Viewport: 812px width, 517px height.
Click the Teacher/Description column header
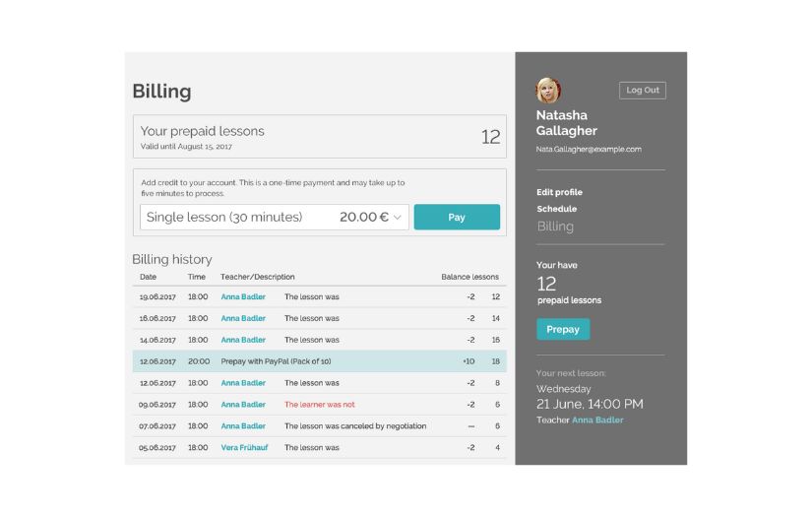258,277
